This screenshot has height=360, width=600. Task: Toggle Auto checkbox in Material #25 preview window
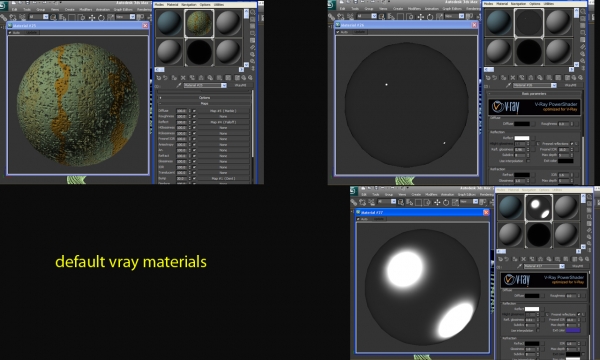pos(11,33)
